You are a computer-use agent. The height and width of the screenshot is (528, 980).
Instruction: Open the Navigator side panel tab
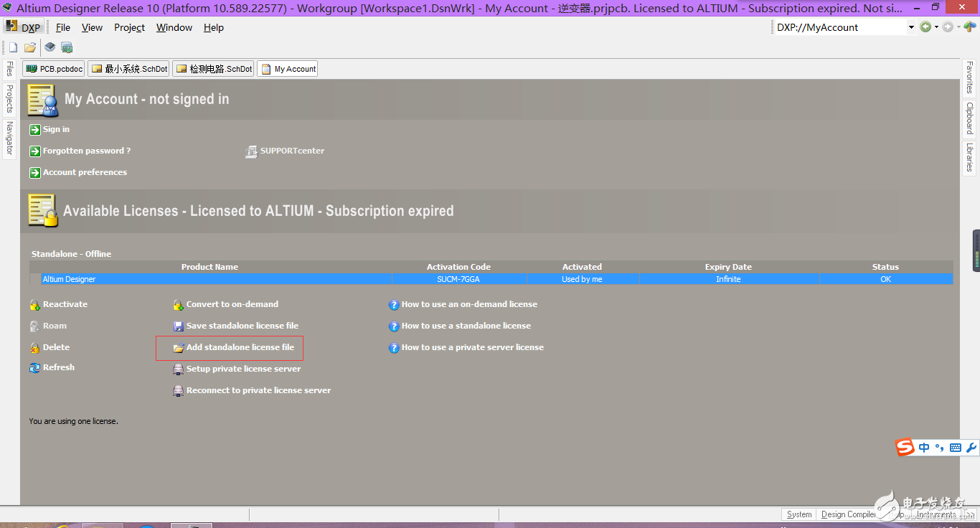[9, 138]
